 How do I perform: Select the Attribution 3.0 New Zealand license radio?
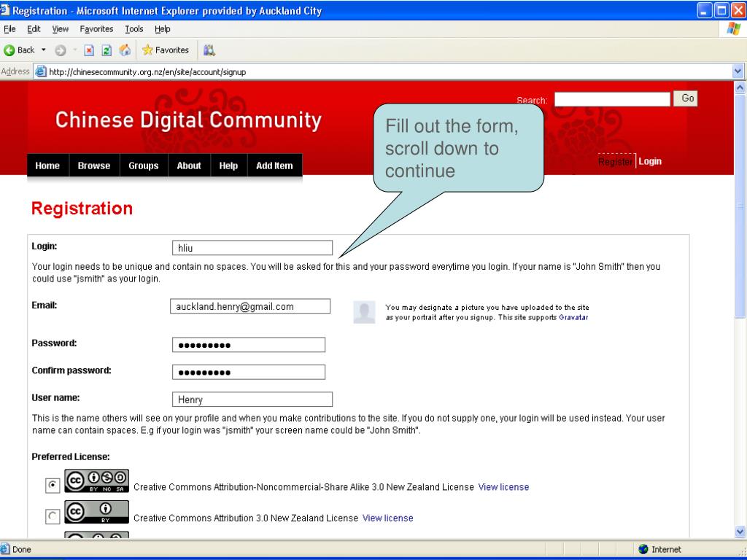click(53, 516)
